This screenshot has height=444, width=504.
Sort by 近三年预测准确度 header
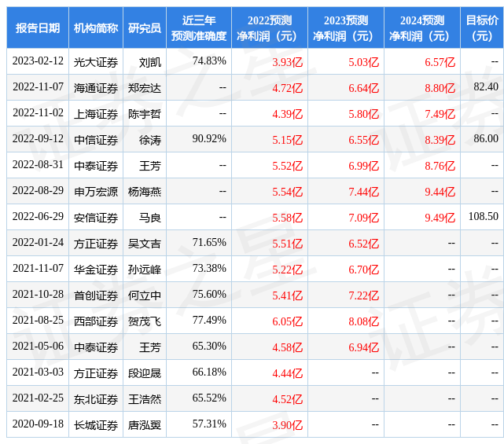(x=199, y=28)
